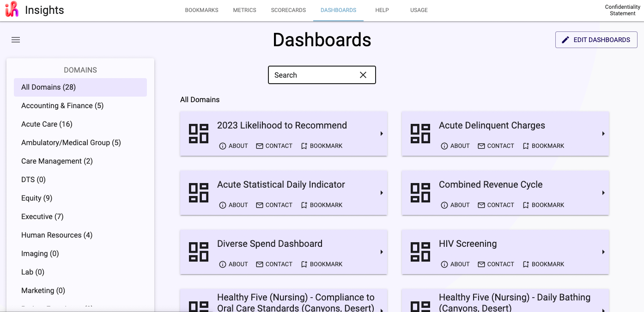Click About icon for Acute Statistical Daily Indicator
The height and width of the screenshot is (312, 644).
click(x=222, y=205)
